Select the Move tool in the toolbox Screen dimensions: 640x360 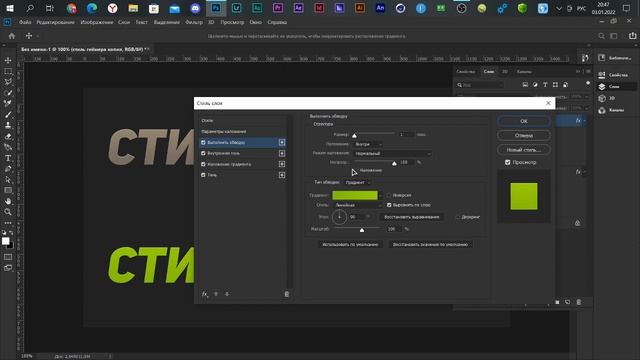coord(8,60)
